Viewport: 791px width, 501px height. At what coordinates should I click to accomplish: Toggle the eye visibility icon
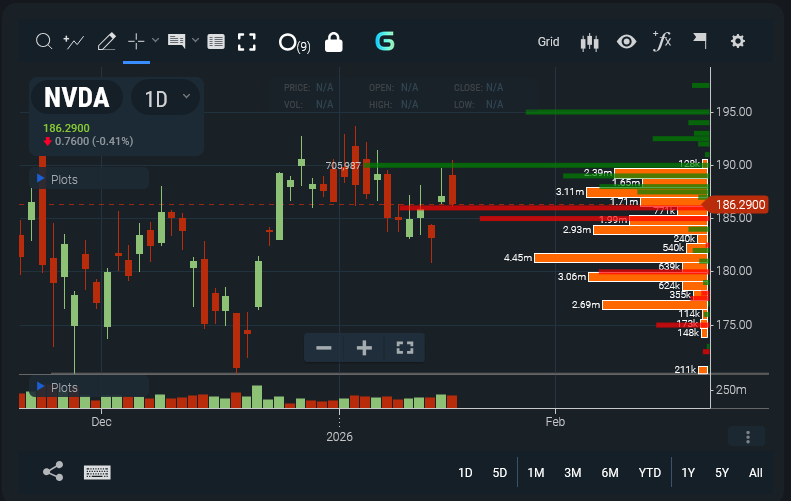point(627,41)
